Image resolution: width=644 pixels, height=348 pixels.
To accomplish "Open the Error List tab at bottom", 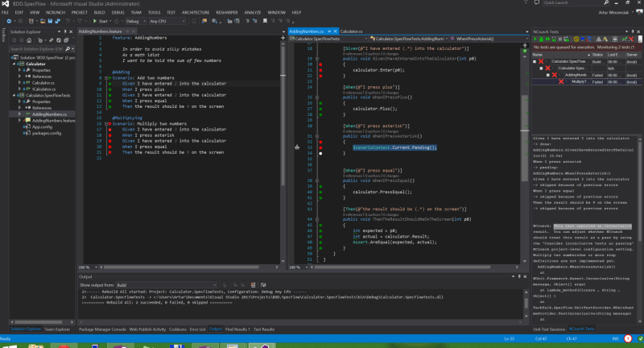I will tap(196, 329).
